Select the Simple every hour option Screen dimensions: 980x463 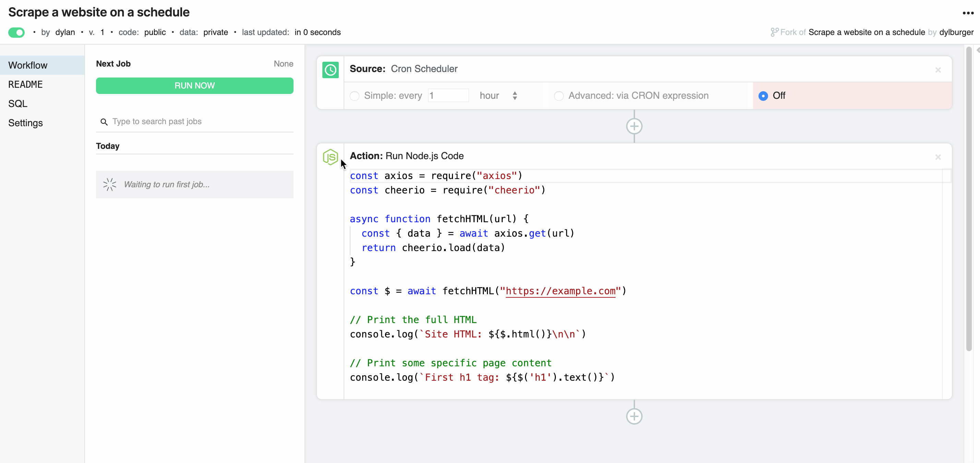354,95
